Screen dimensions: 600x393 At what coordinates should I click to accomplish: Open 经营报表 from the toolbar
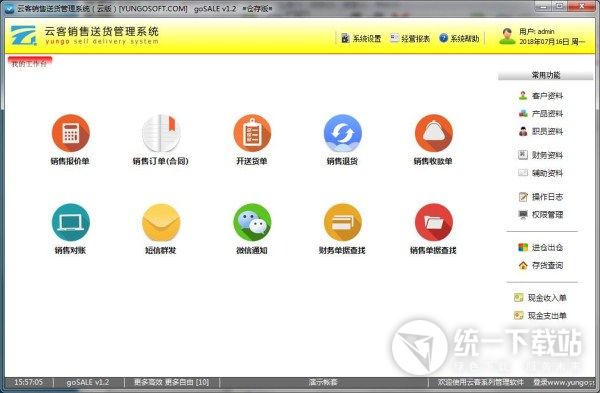[410, 38]
